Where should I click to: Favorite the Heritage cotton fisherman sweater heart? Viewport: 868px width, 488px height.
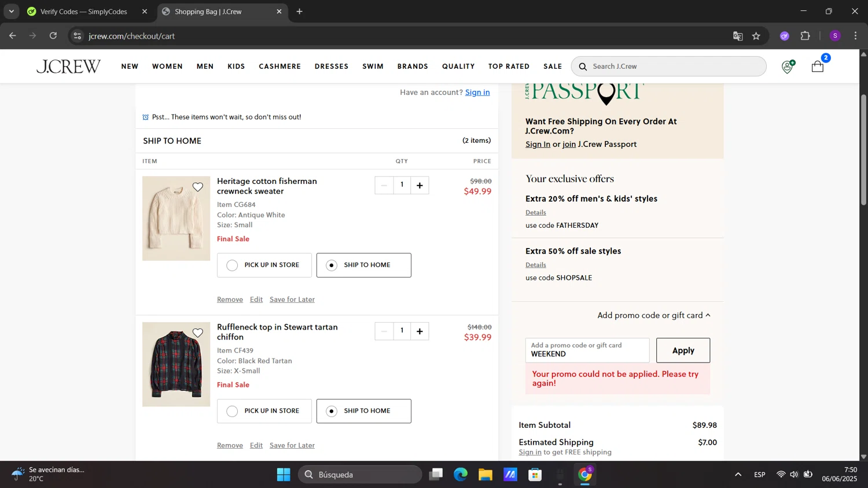point(198,187)
